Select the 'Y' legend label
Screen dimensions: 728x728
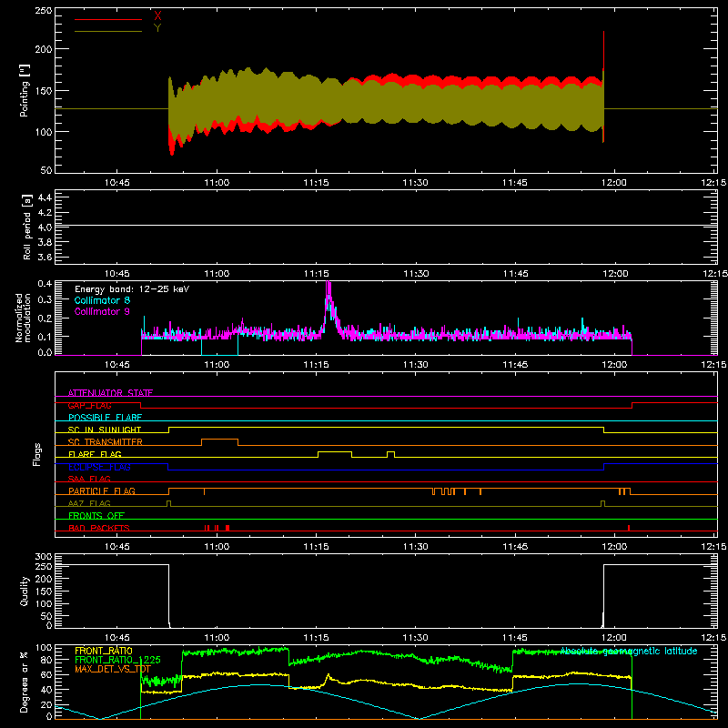[x=157, y=27]
